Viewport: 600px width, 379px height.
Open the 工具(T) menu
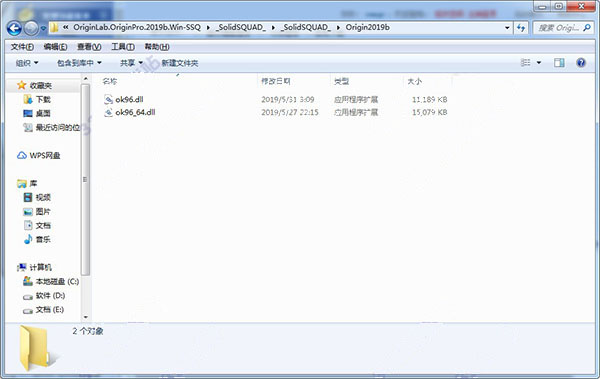123,47
